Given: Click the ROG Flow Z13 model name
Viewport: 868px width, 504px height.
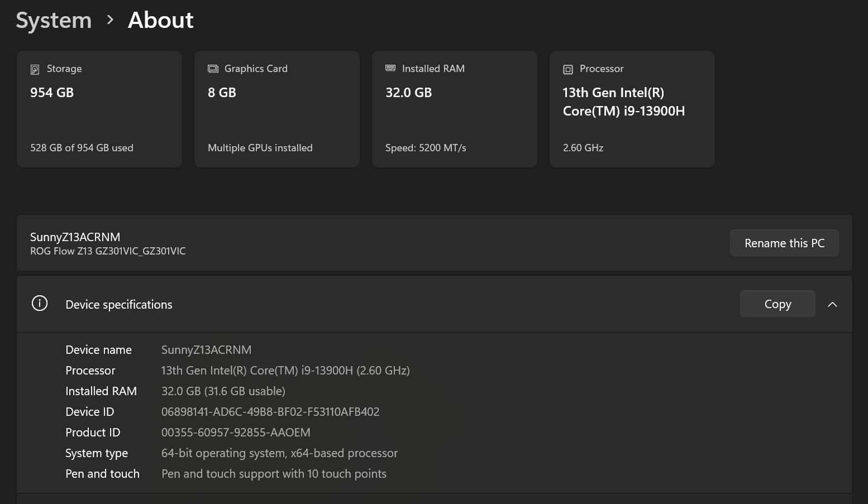Looking at the screenshot, I should click(108, 251).
